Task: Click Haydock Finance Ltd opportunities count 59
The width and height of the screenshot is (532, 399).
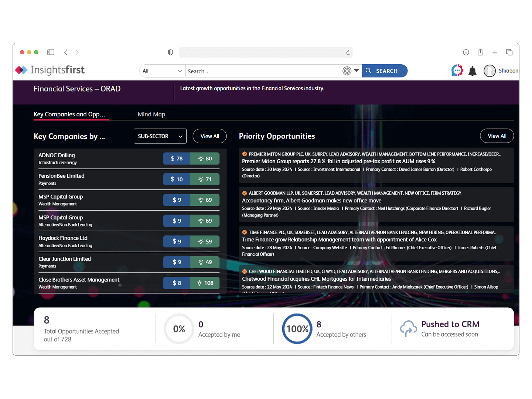Action: point(205,242)
